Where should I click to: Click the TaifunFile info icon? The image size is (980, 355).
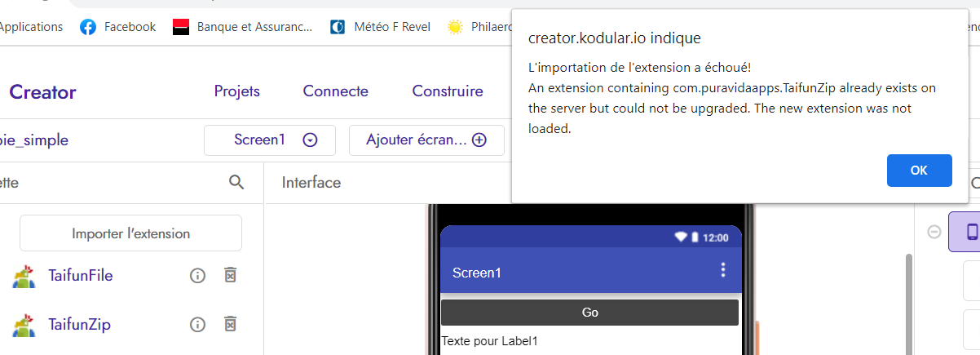pos(197,276)
